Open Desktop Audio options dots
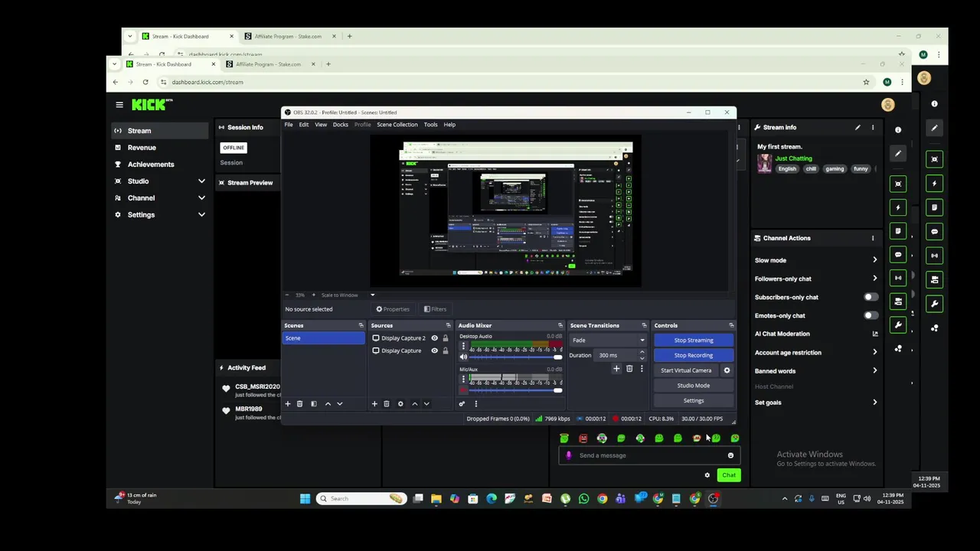The width and height of the screenshot is (980, 551). [x=462, y=347]
